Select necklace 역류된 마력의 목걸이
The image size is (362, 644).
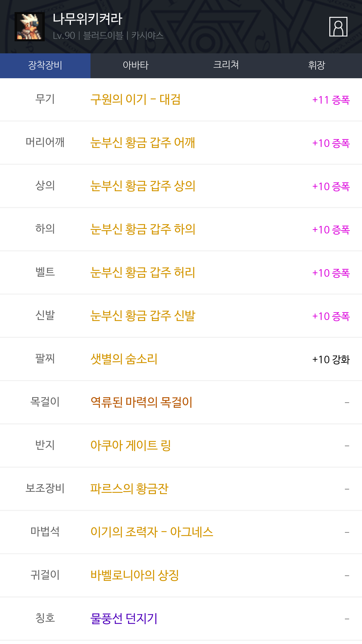coord(141,403)
